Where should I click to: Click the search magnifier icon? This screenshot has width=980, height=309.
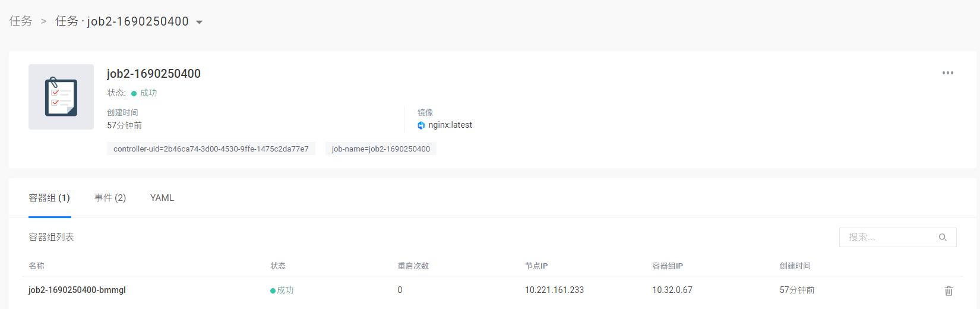click(943, 237)
